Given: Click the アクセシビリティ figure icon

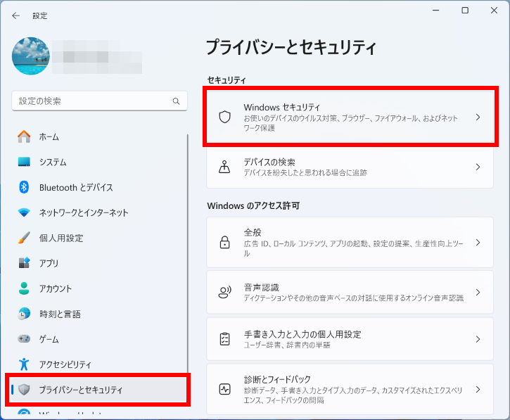Looking at the screenshot, I should click(24, 364).
